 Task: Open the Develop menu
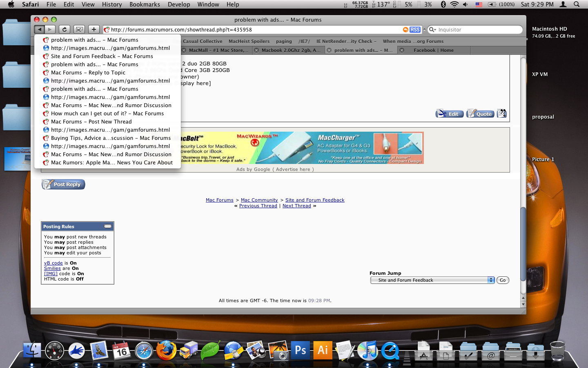[x=179, y=4]
